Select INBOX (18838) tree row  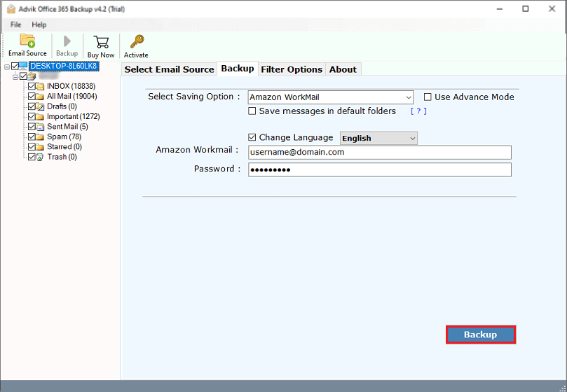tap(71, 86)
